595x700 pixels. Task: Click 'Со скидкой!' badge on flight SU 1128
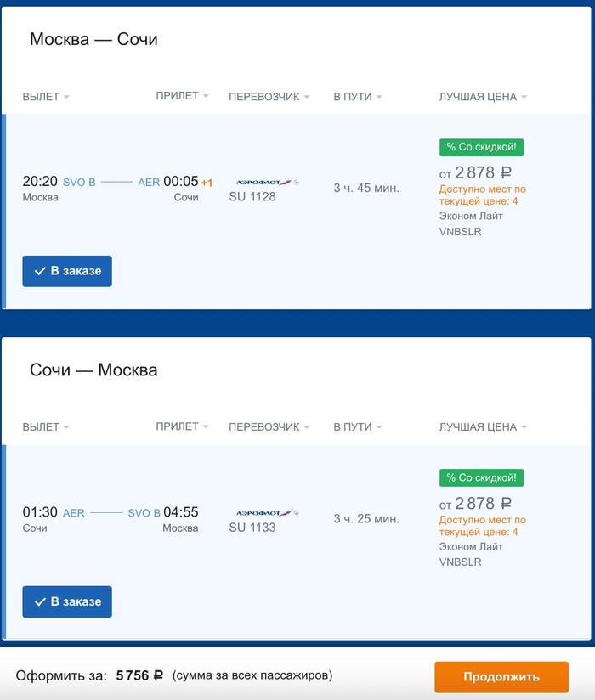[481, 147]
